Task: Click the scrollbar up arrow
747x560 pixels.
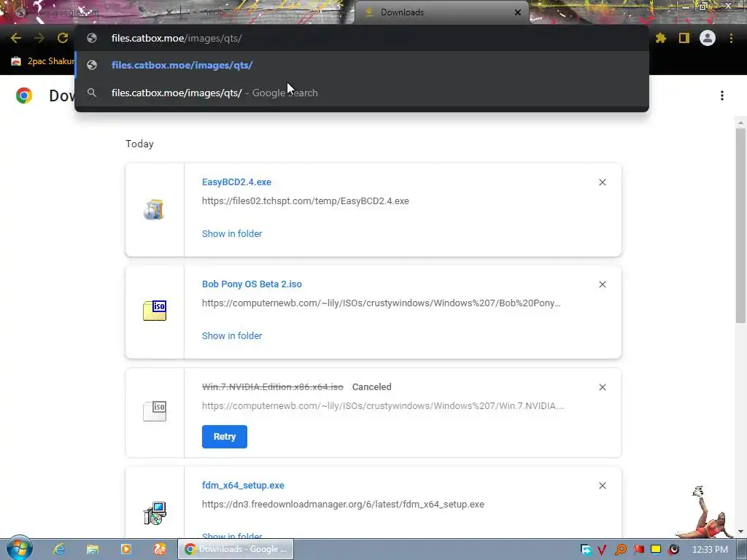Action: (740, 122)
